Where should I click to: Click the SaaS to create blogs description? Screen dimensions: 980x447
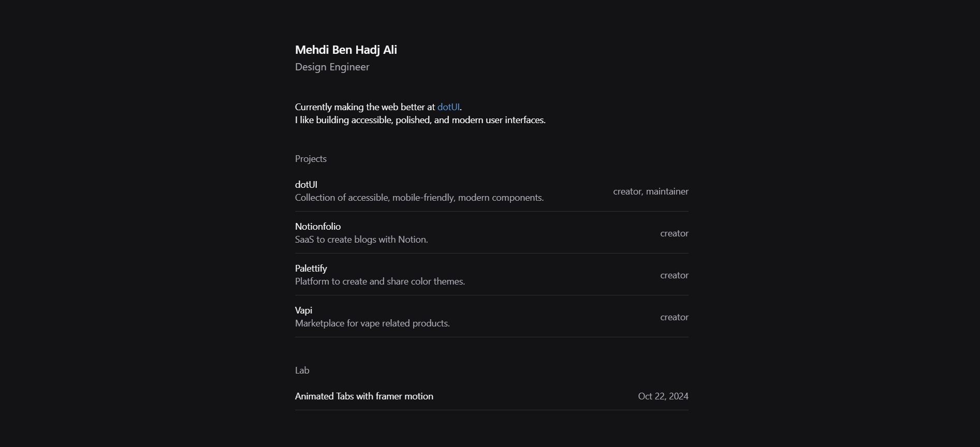tap(361, 240)
